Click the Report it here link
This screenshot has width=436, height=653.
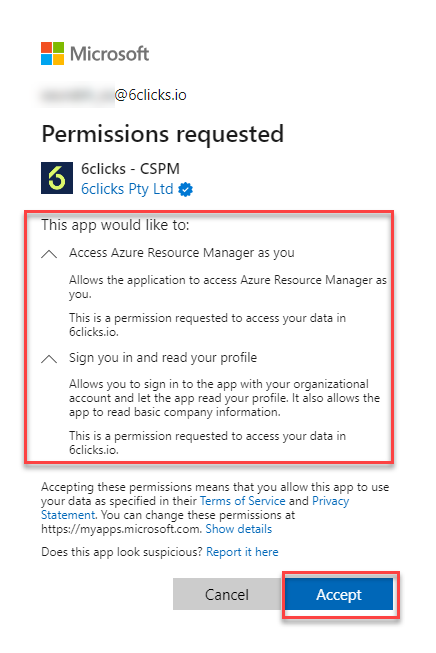pyautogui.click(x=242, y=552)
